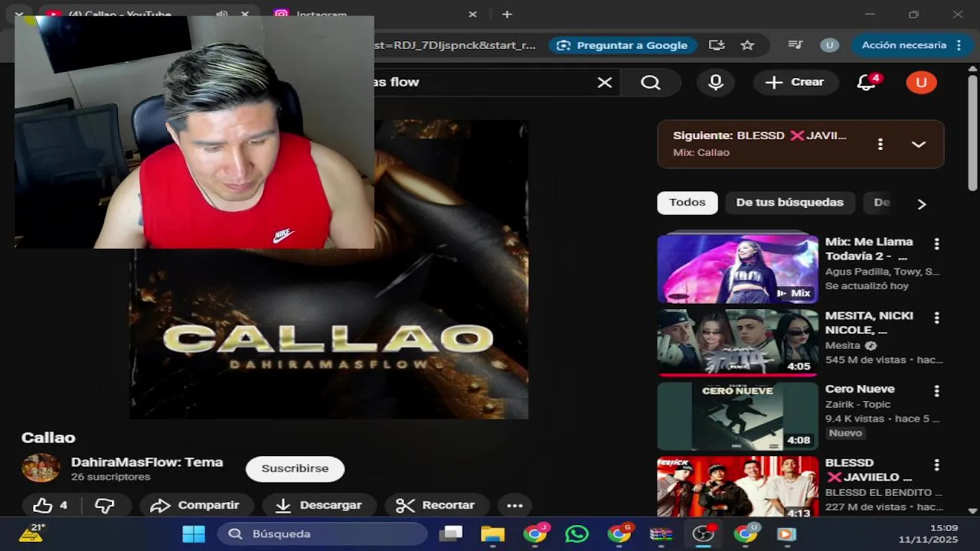Open options for BLESSD JAVIIELO video
The image size is (980, 551).
point(936,465)
